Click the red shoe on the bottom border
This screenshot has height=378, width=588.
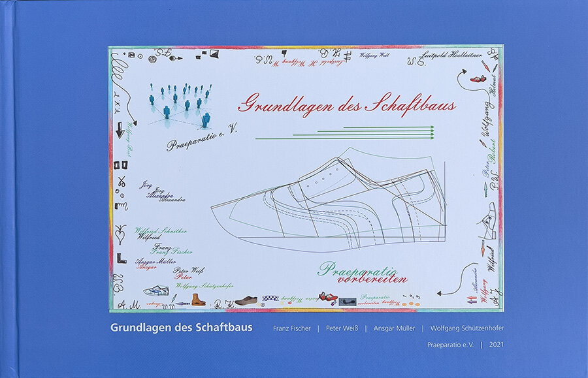pos(328,296)
